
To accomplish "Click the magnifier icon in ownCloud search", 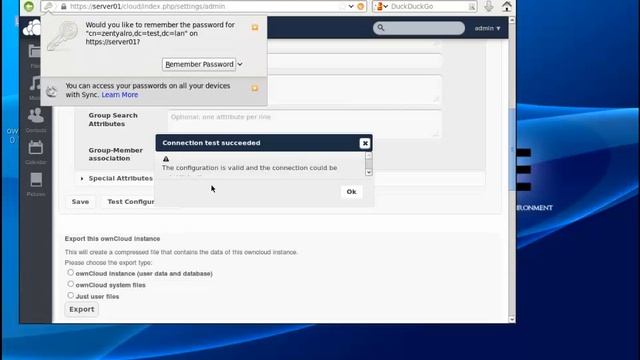I will (x=381, y=28).
